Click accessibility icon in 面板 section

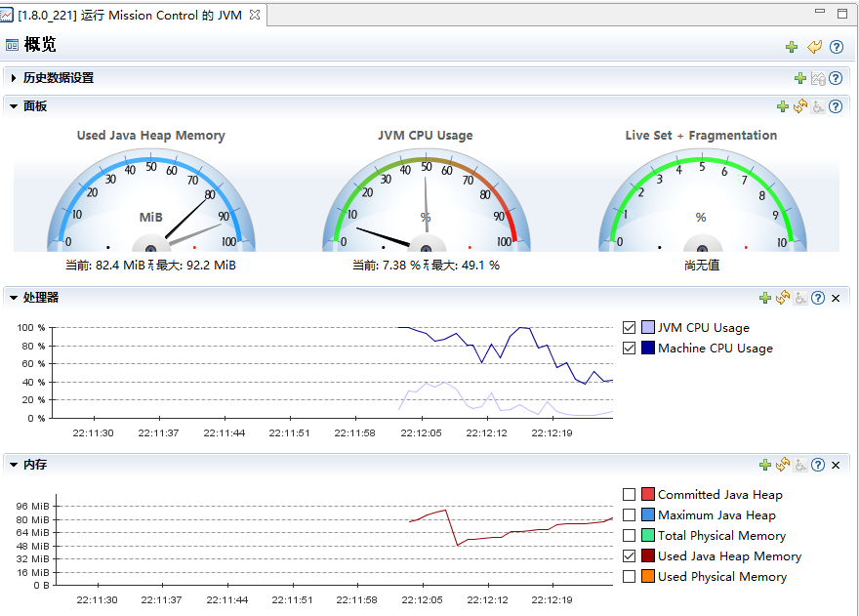point(818,106)
